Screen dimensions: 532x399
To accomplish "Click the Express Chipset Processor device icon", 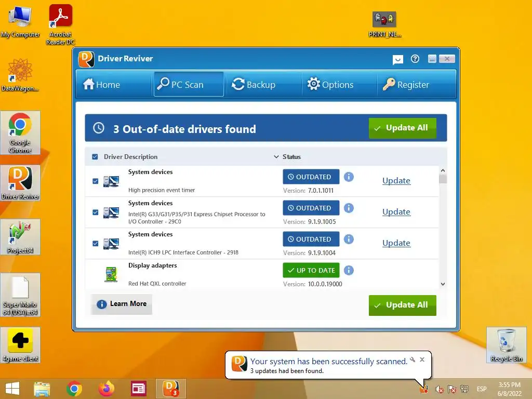I will pos(111,212).
